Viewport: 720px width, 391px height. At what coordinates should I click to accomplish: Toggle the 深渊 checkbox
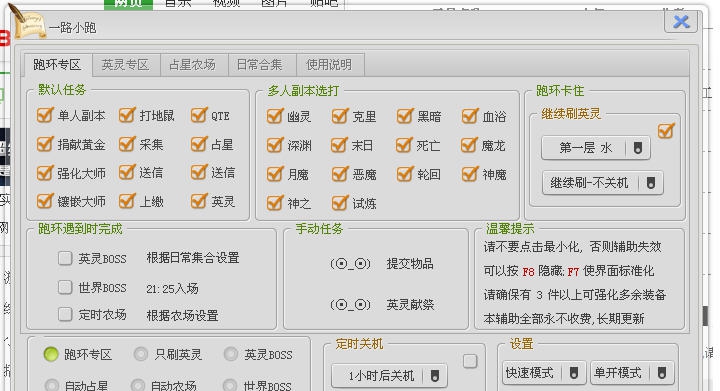point(275,145)
